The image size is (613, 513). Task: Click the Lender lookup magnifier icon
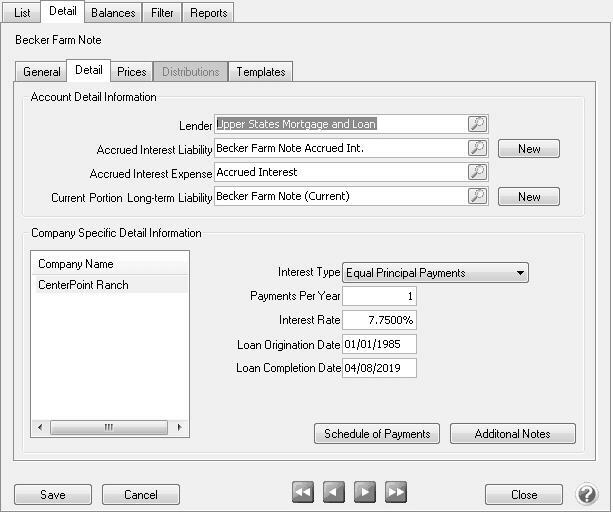(x=478, y=125)
